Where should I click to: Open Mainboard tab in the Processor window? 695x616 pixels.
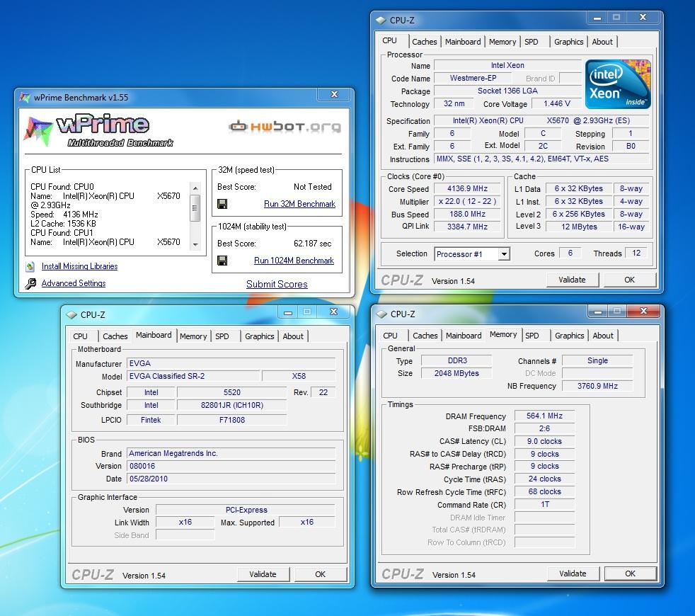click(463, 42)
